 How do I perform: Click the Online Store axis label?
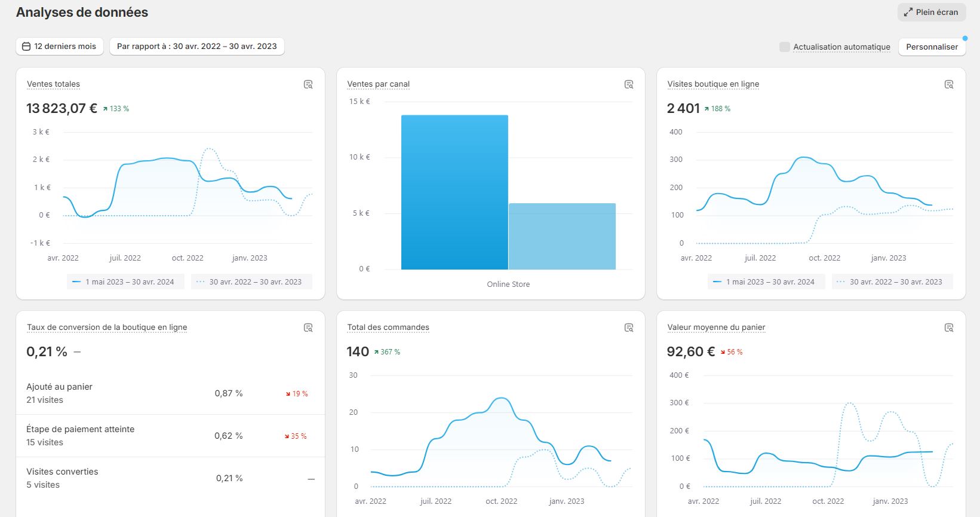coord(508,284)
